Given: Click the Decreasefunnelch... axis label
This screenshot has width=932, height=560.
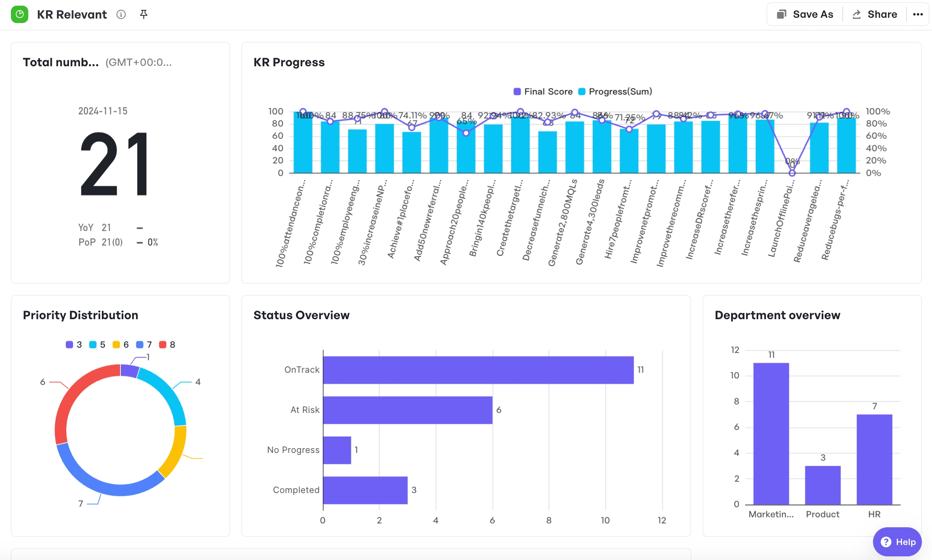Looking at the screenshot, I should pyautogui.click(x=536, y=220).
